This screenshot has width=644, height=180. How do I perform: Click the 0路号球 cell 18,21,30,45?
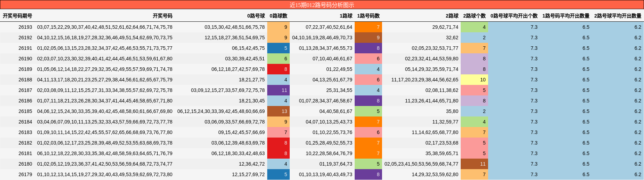click(x=252, y=101)
